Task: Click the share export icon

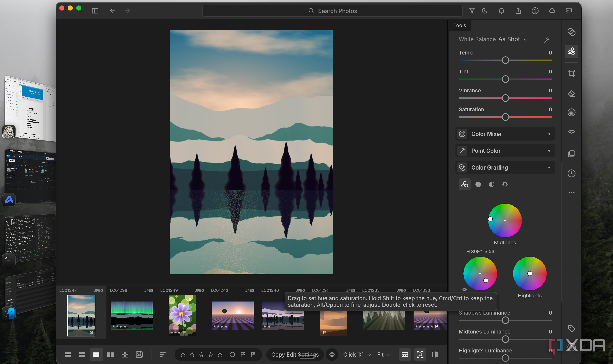Action: pyautogui.click(x=518, y=11)
